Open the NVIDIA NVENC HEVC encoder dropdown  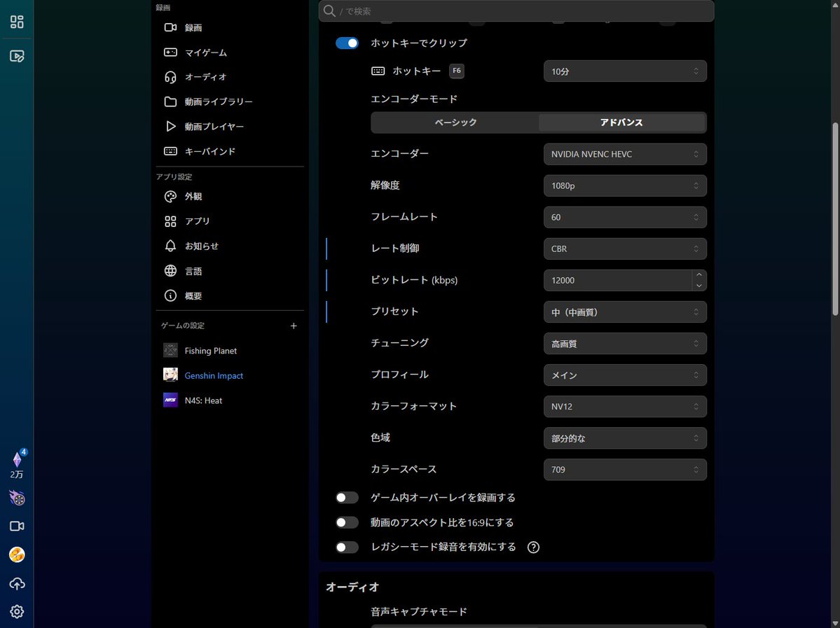tap(625, 154)
